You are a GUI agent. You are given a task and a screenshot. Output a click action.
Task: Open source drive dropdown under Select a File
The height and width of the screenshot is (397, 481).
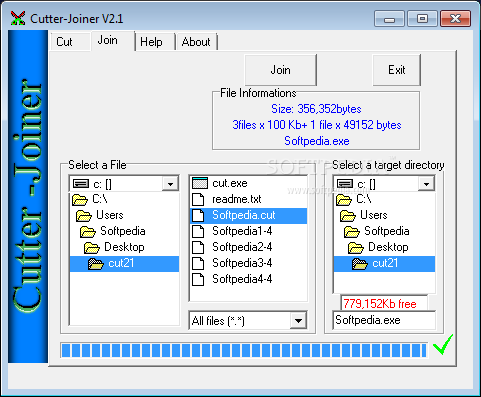(170, 184)
